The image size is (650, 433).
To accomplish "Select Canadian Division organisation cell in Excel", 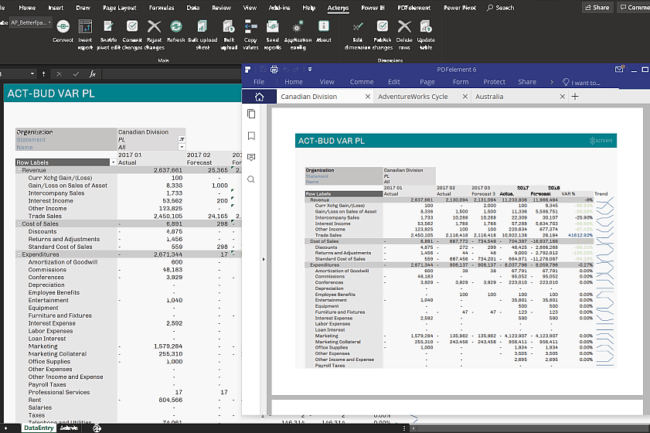I will tap(143, 132).
